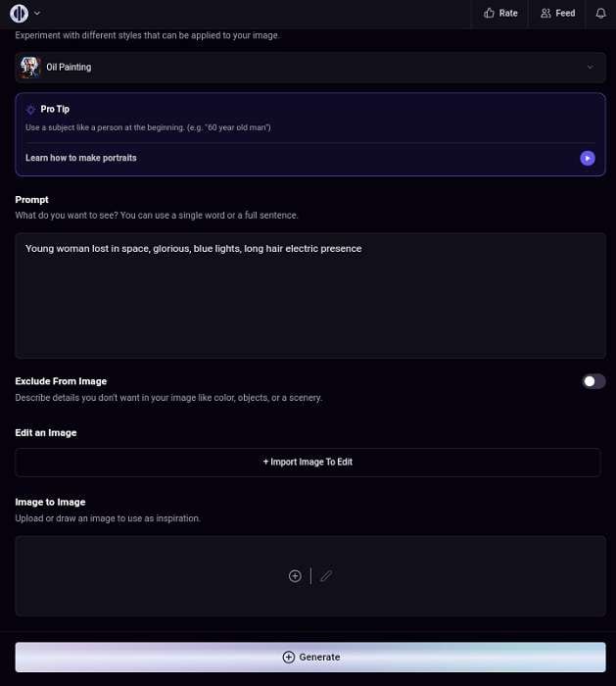Click the thumbs-up Rate icon
Screen dimensions: 616x686
pos(490,14)
